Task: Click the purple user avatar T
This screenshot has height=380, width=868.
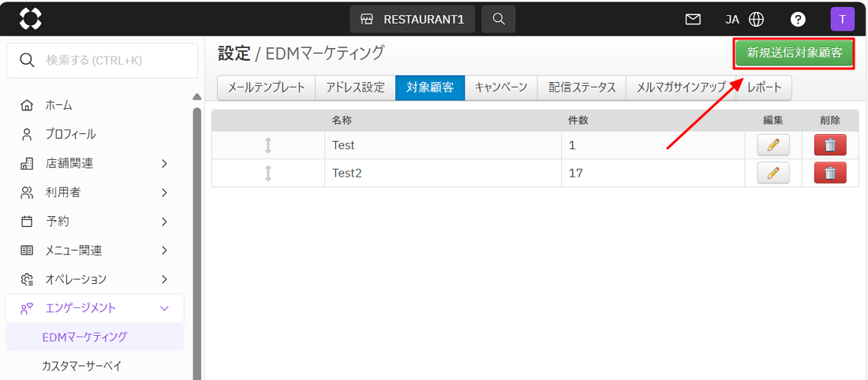Action: pos(842,19)
